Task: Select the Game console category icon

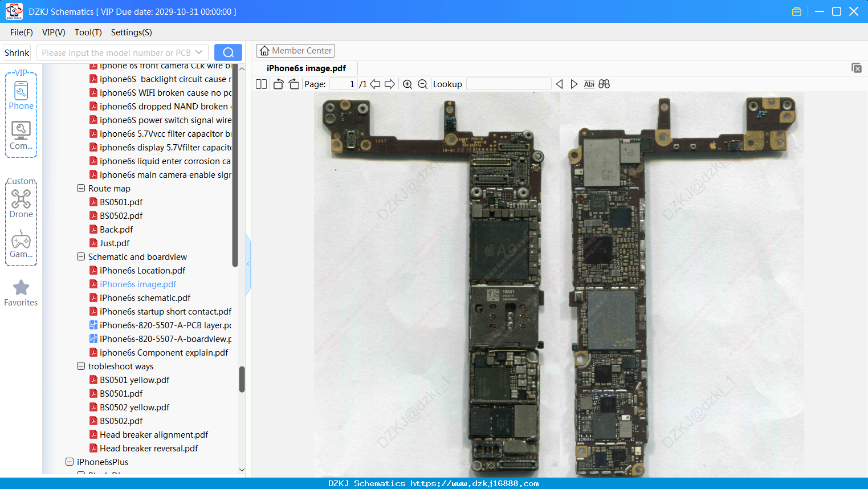Action: coord(21,244)
